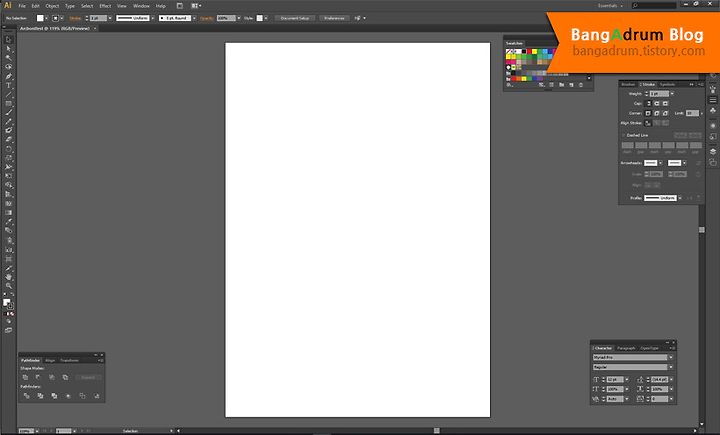Select the Lasso tool
The height and width of the screenshot is (435, 720).
coord(8,67)
